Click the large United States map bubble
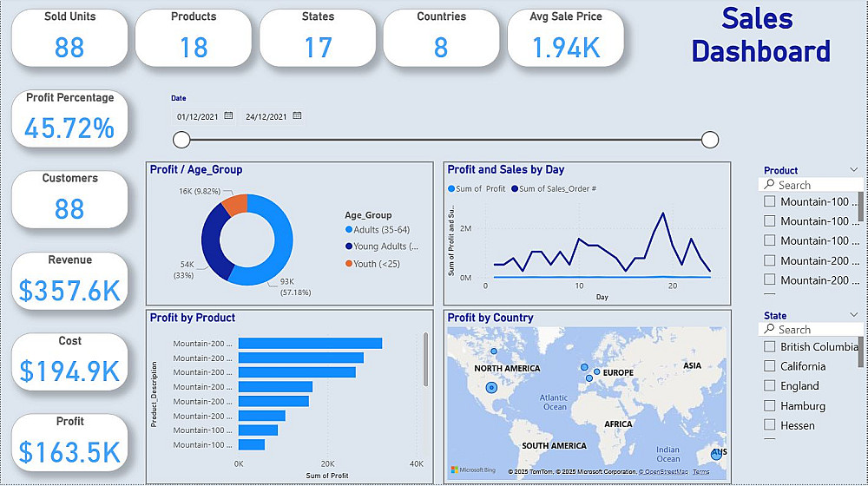 coord(491,388)
